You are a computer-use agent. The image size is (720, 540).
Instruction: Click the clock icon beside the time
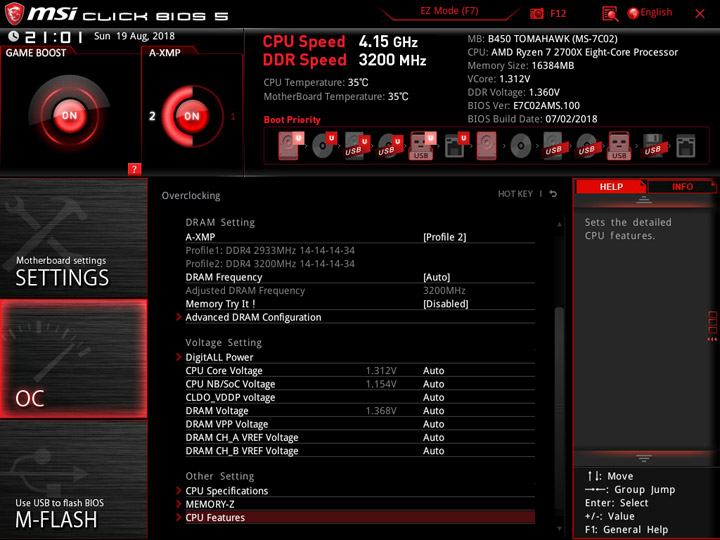click(13, 36)
